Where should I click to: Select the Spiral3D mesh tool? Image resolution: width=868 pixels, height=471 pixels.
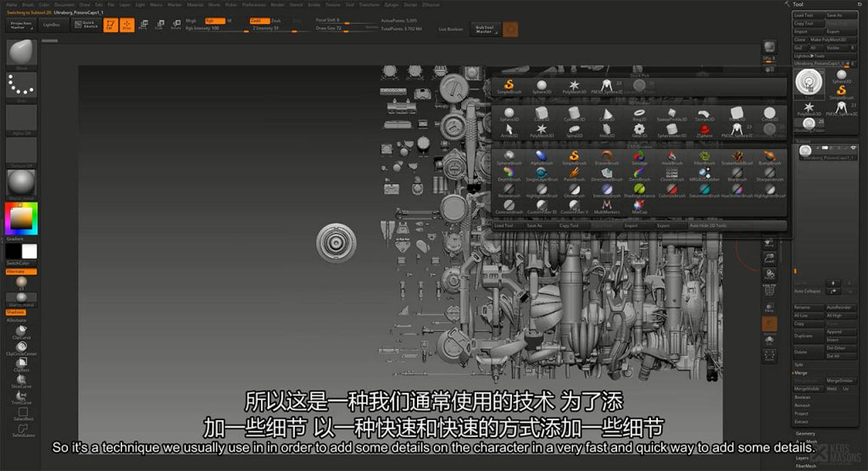click(x=574, y=130)
